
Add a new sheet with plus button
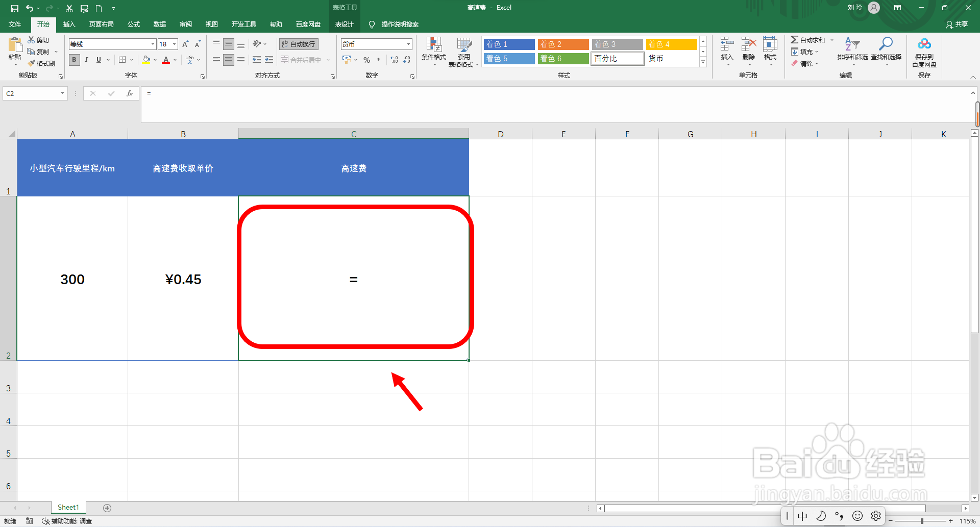(107, 508)
